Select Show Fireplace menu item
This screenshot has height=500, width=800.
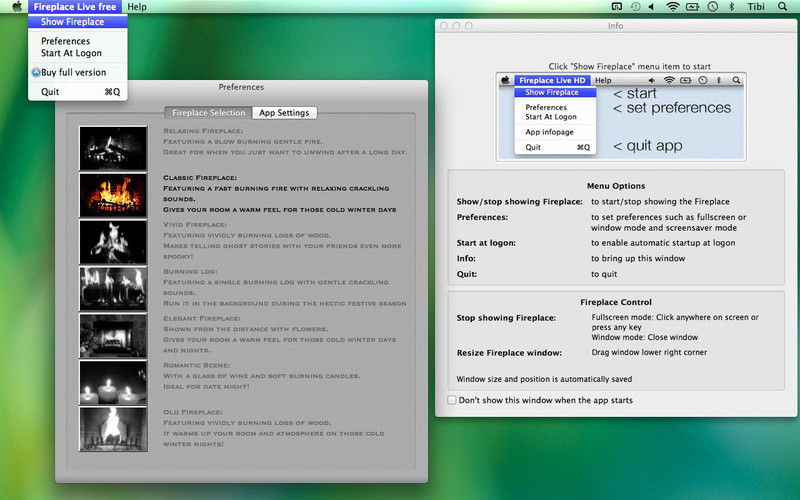[x=78, y=22]
